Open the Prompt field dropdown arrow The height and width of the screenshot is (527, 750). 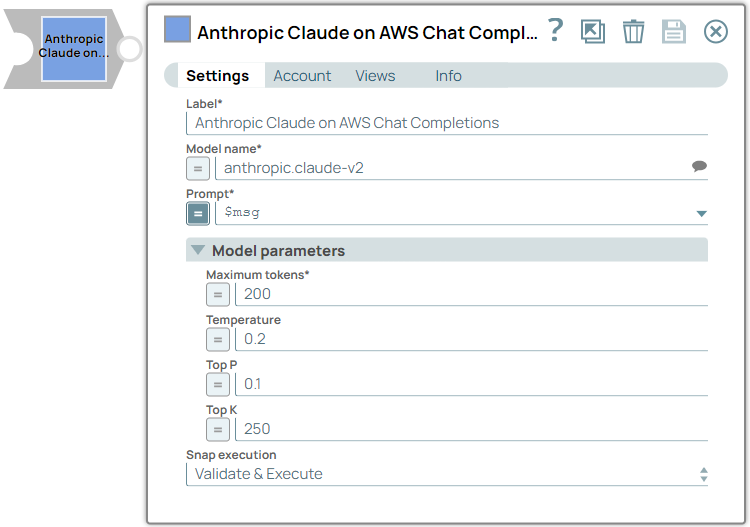coord(701,214)
